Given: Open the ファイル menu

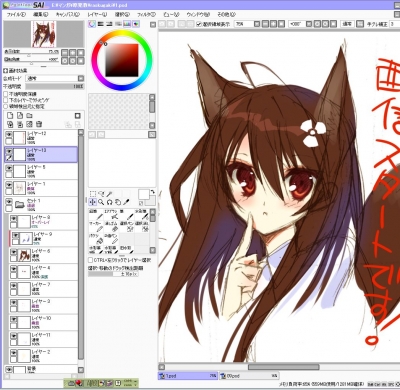Looking at the screenshot, I should tap(16, 14).
